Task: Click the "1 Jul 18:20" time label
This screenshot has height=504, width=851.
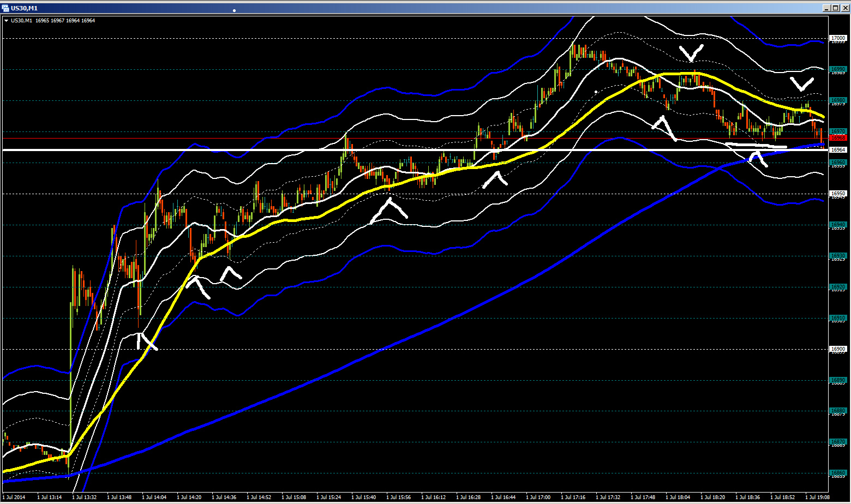Action: 712,497
